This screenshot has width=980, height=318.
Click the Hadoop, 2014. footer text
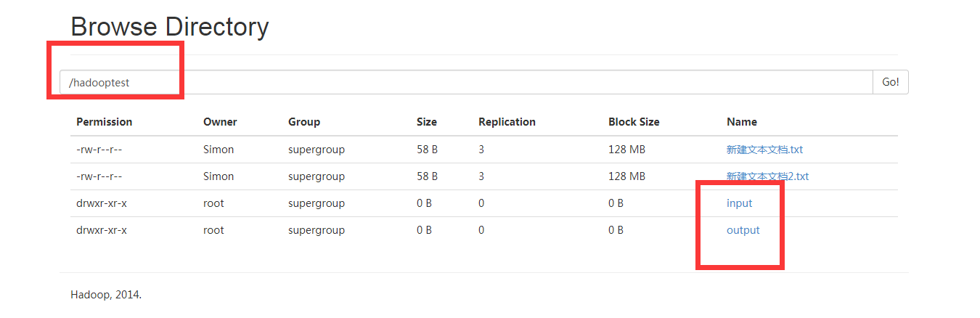[106, 295]
